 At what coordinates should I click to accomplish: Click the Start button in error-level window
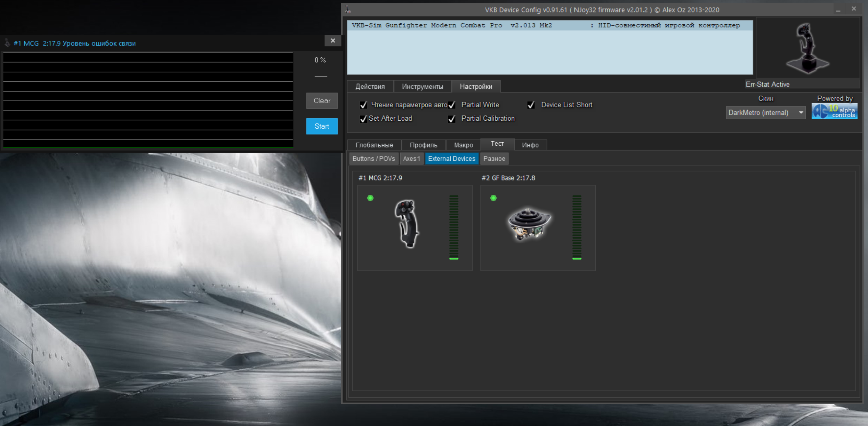322,126
